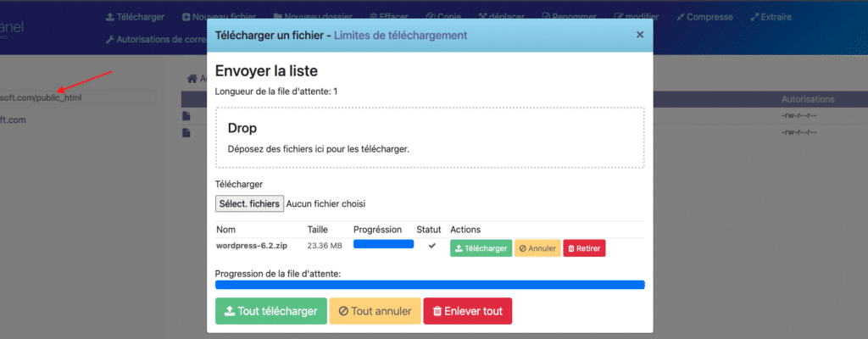
Task: Select the Compresse toolbar option
Action: tap(704, 17)
